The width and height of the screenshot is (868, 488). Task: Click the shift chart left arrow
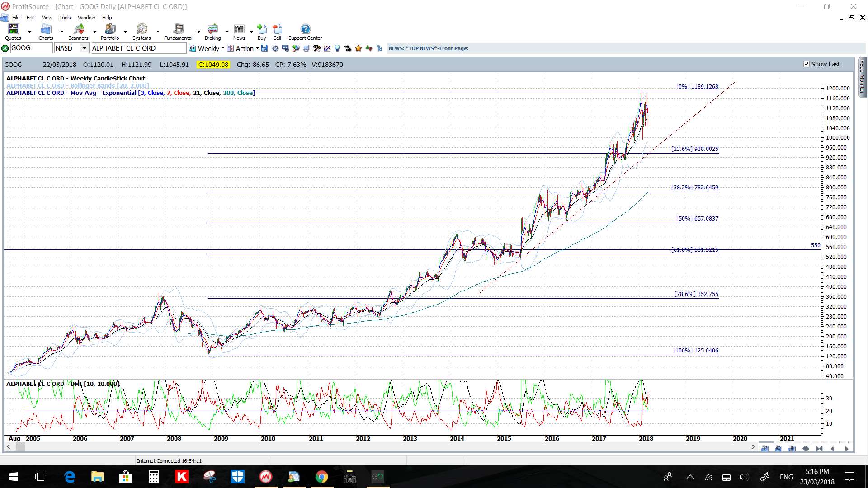[833, 449]
